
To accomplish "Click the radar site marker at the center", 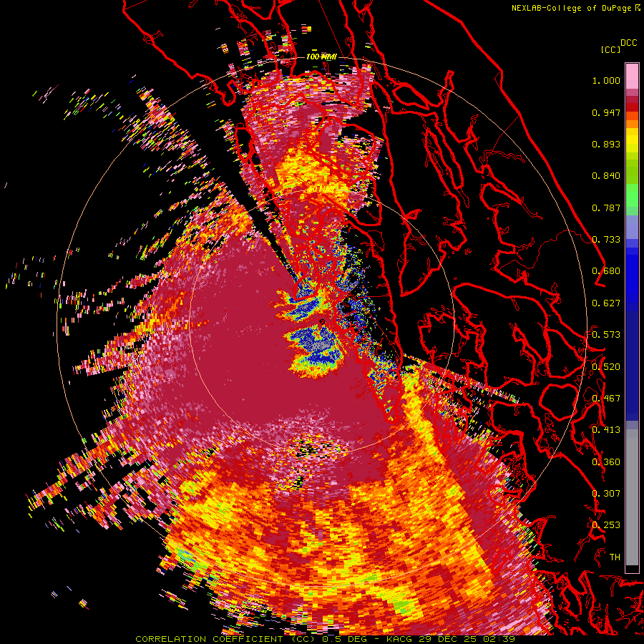I will coord(322,321).
